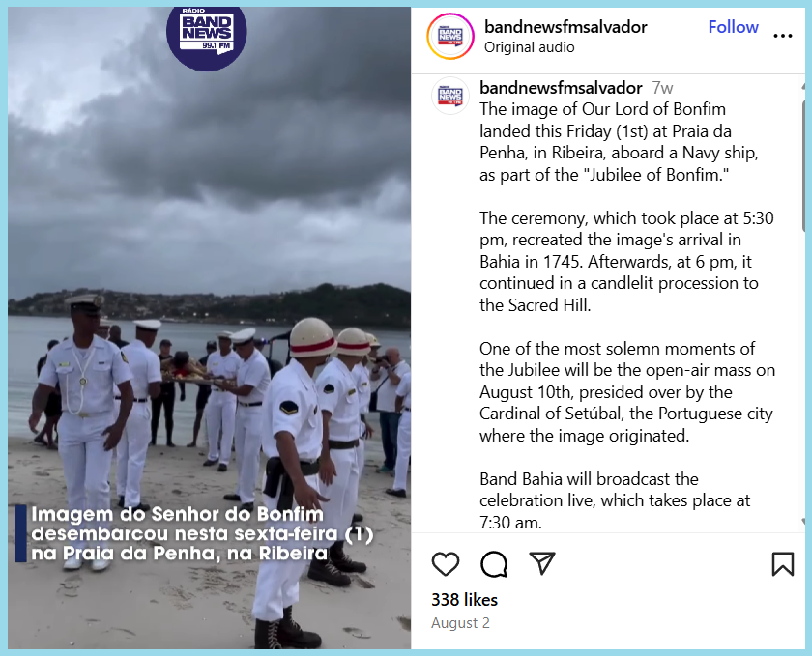This screenshot has height=656, width=812.
Task: Click the Band News 99.1 FM logo overlay
Action: click(207, 34)
